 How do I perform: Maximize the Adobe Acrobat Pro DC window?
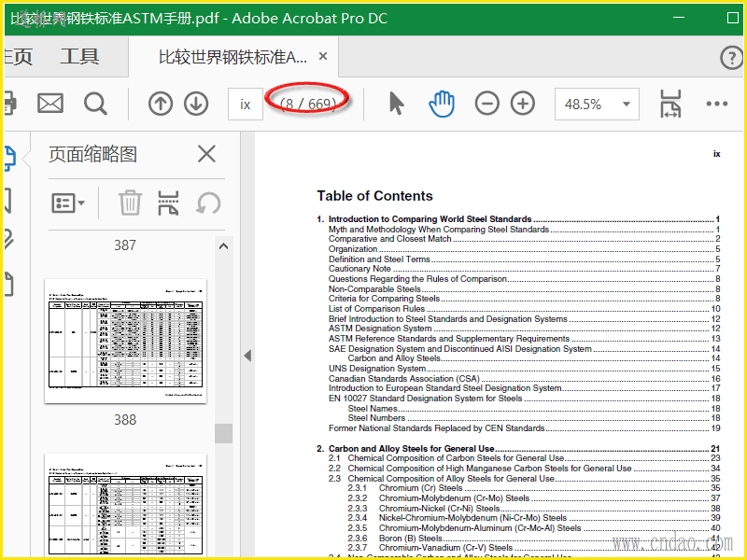coord(733,18)
